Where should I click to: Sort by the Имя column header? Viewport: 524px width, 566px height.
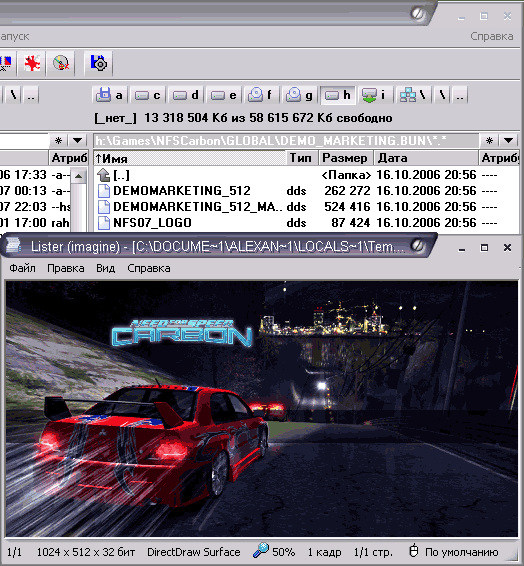189,158
